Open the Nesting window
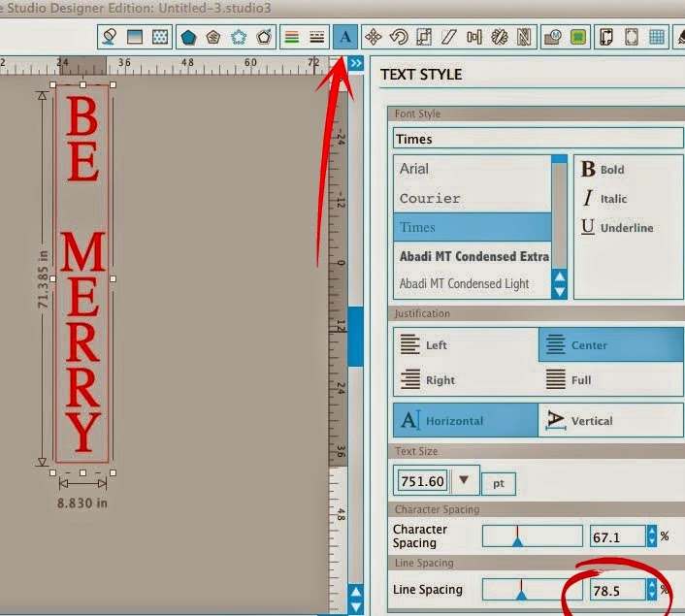Image resolution: width=685 pixels, height=616 pixels. tap(524, 37)
